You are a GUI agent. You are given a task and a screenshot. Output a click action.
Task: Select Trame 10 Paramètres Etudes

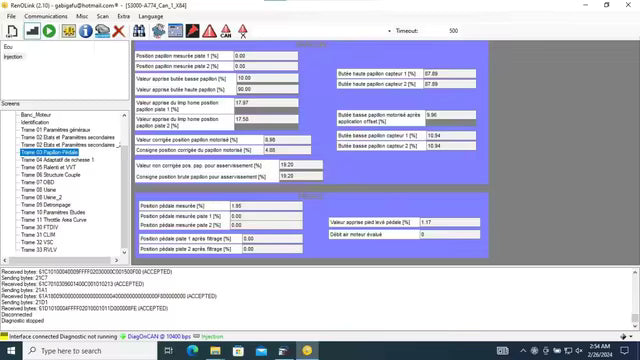53,212
